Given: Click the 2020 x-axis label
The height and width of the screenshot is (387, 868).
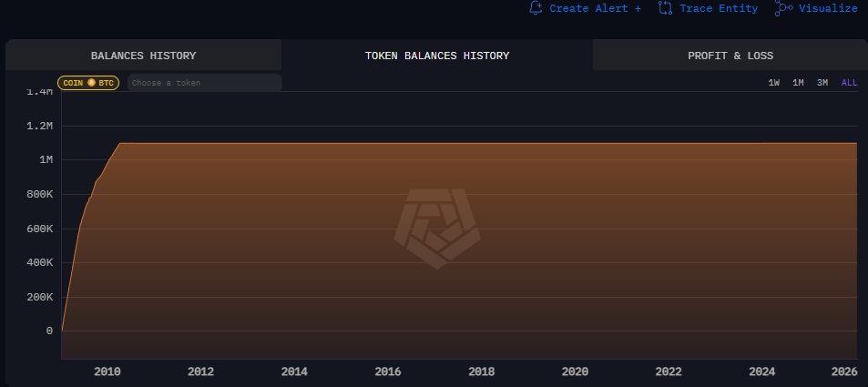Looking at the screenshot, I should (x=575, y=372).
